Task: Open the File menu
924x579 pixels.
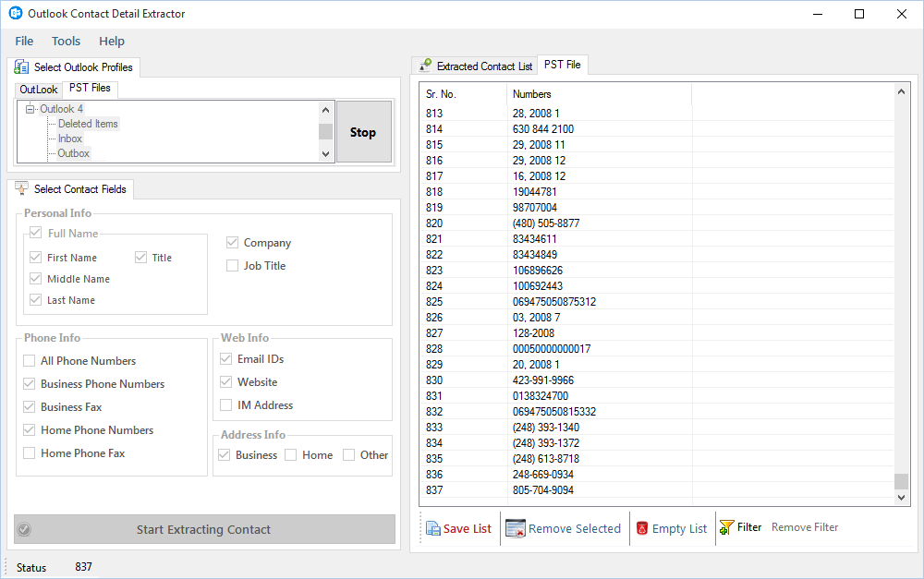Action: 24,42
